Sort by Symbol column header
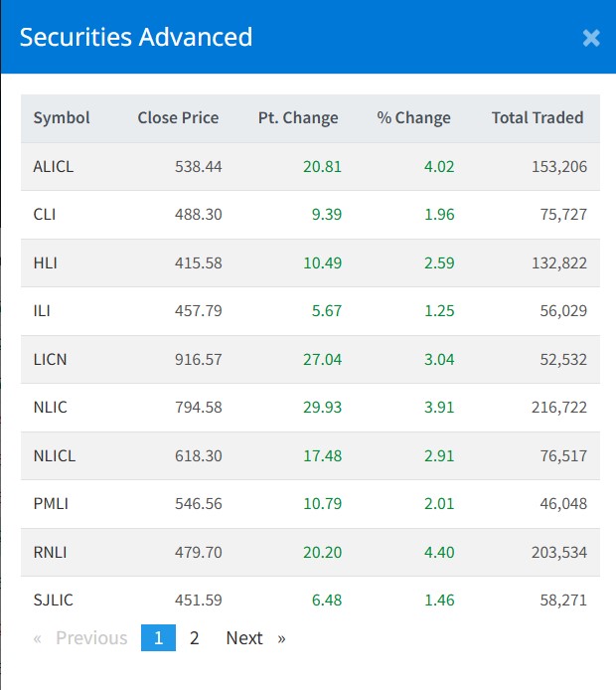The width and height of the screenshot is (616, 690). tap(62, 117)
